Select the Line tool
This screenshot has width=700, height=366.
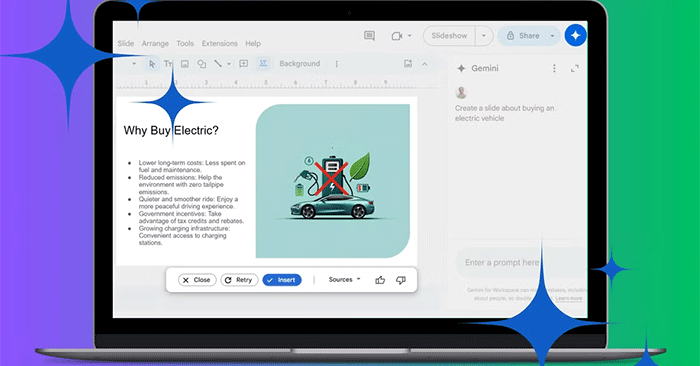coord(218,64)
